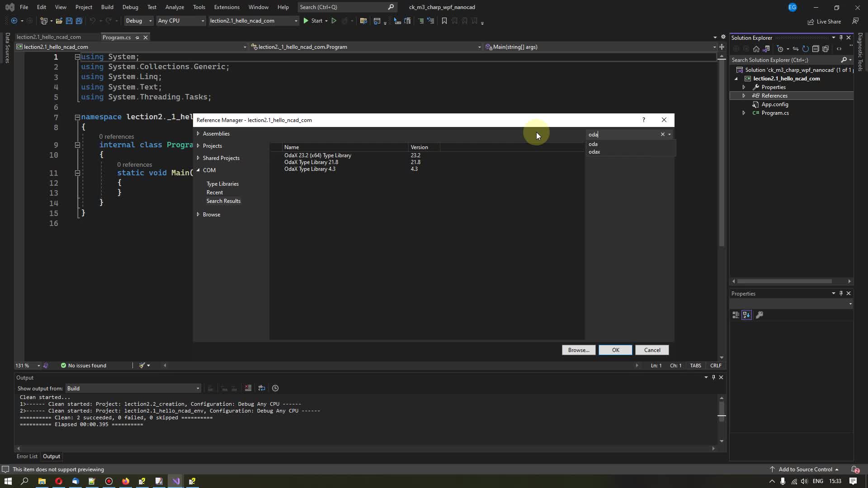Click the Live Share button
The width and height of the screenshot is (868, 488).
(824, 21)
